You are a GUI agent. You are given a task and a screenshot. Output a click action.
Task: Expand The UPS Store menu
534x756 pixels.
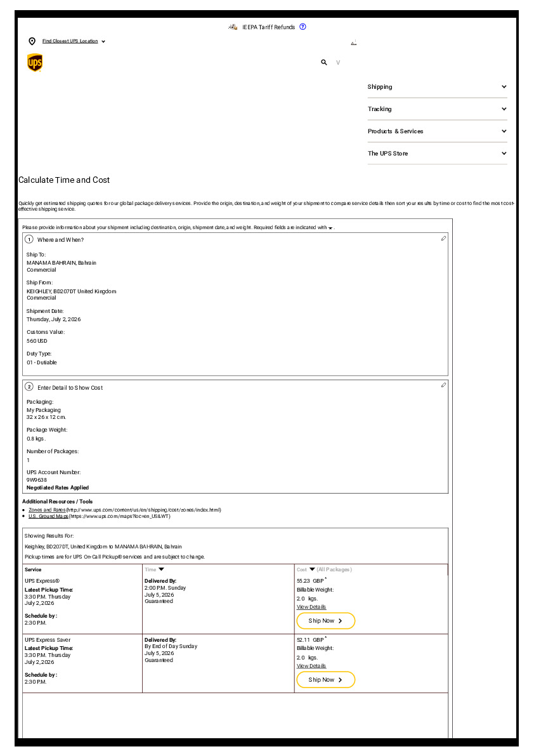coord(437,154)
